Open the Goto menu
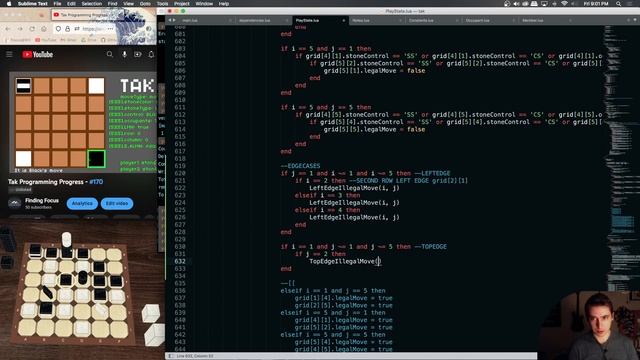 coord(145,4)
